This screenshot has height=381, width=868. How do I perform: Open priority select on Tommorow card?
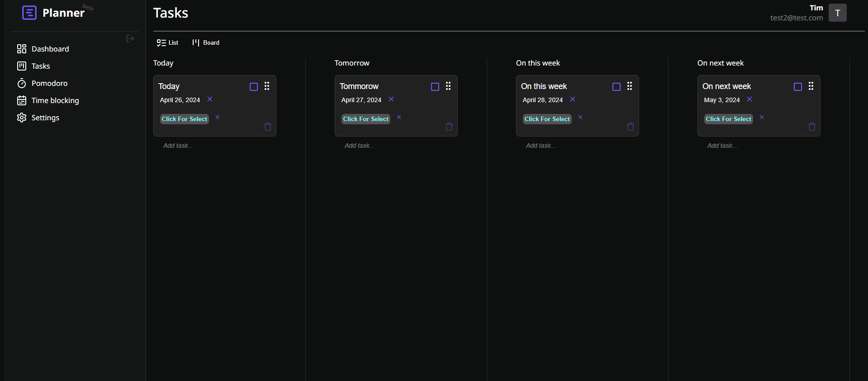click(366, 119)
